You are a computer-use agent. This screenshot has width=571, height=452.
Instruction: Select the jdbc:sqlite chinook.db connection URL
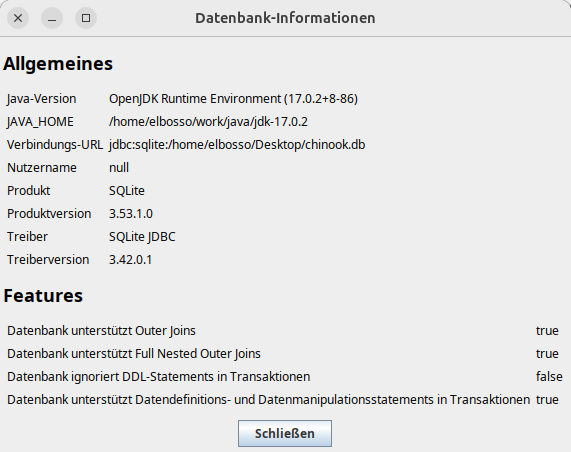coord(237,145)
